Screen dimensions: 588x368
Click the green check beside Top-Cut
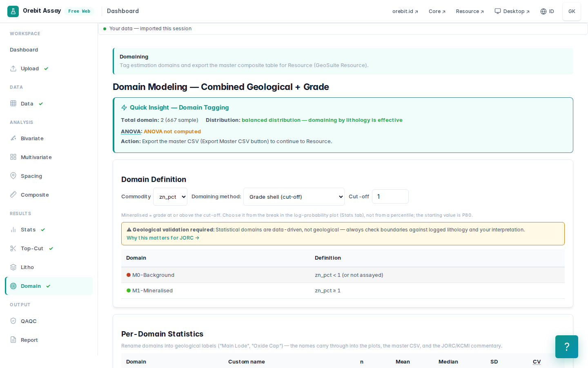tap(51, 249)
